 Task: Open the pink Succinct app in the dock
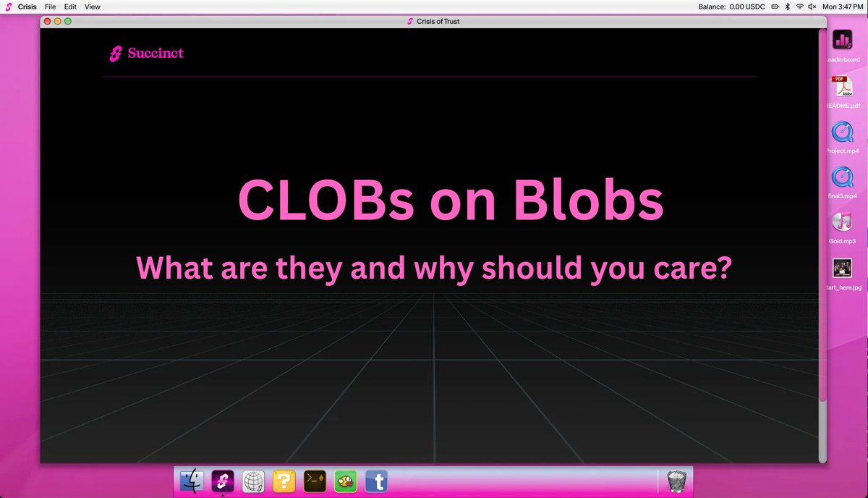click(223, 481)
